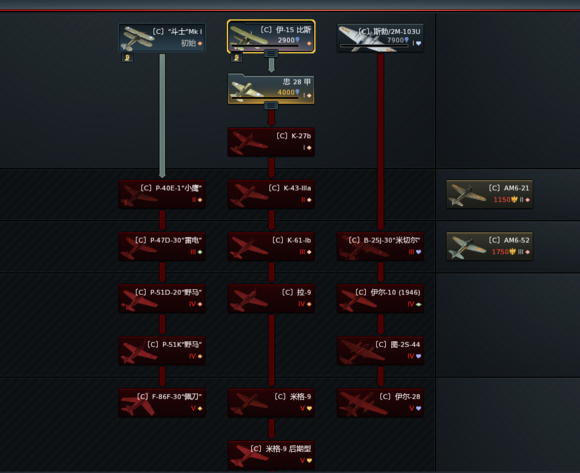This screenshot has height=473, width=580.
Task: Click the locked F-86F-30 佩刀 jet
Action: [162, 403]
